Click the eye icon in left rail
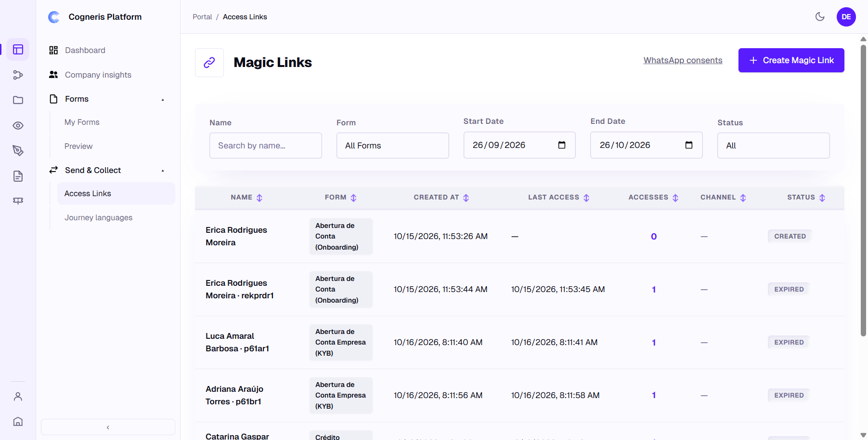The height and width of the screenshot is (440, 868). [x=18, y=126]
